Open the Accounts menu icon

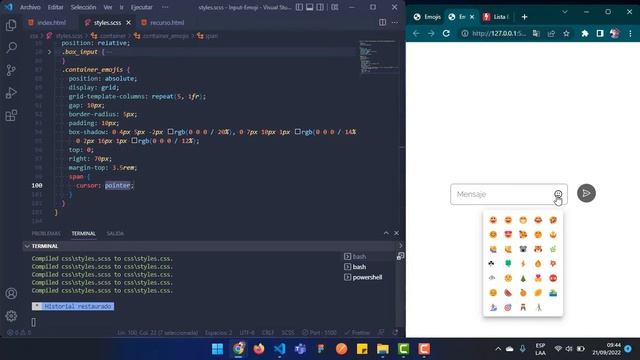(11, 293)
